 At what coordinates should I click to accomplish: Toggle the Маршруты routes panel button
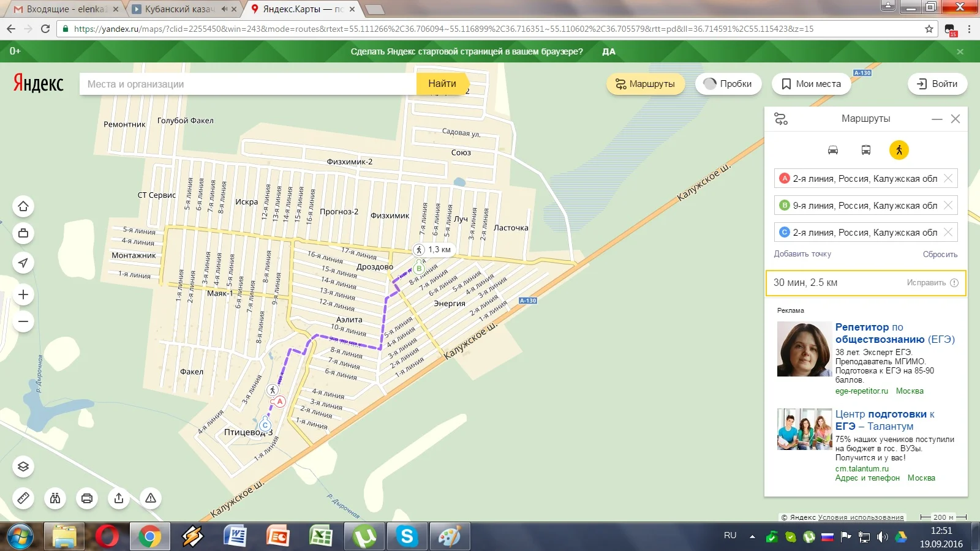[646, 84]
